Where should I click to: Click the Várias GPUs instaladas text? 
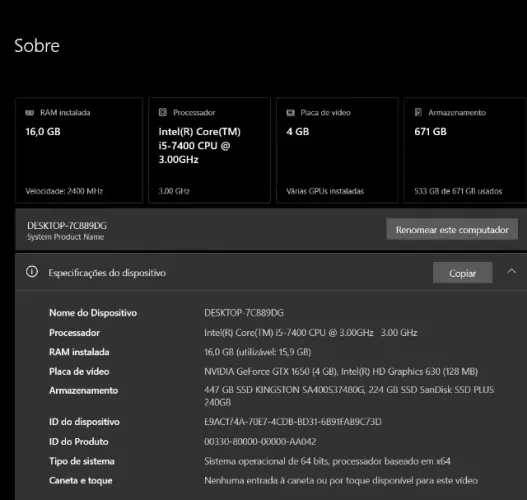[x=325, y=191]
